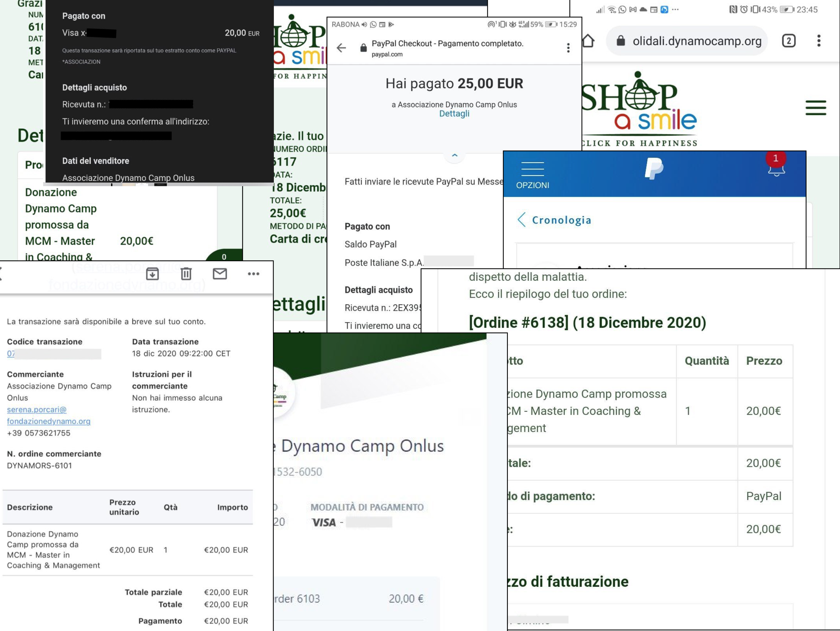Select Associazione Dynamo Camp Onlus seller text

[x=128, y=178]
